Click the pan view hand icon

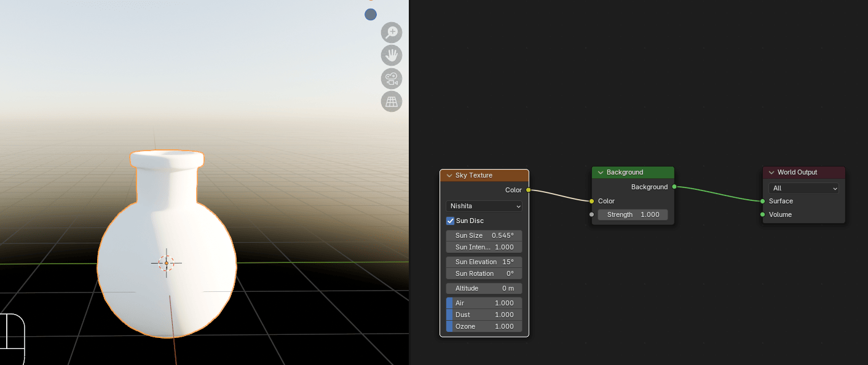pyautogui.click(x=391, y=55)
